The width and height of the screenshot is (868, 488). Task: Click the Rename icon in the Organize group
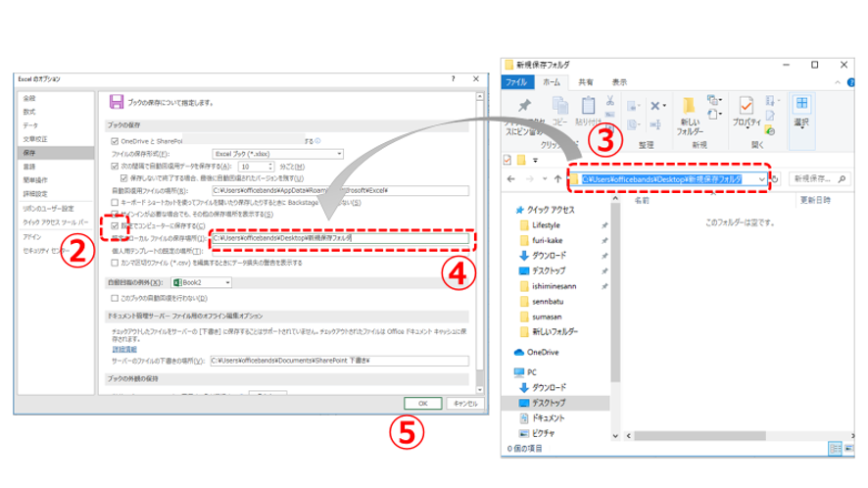(655, 124)
